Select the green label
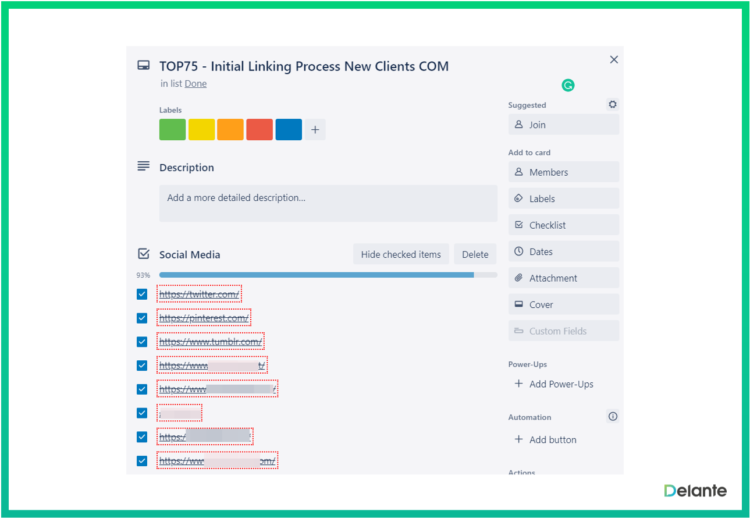Image resolution: width=750 pixels, height=518 pixels. 172,130
